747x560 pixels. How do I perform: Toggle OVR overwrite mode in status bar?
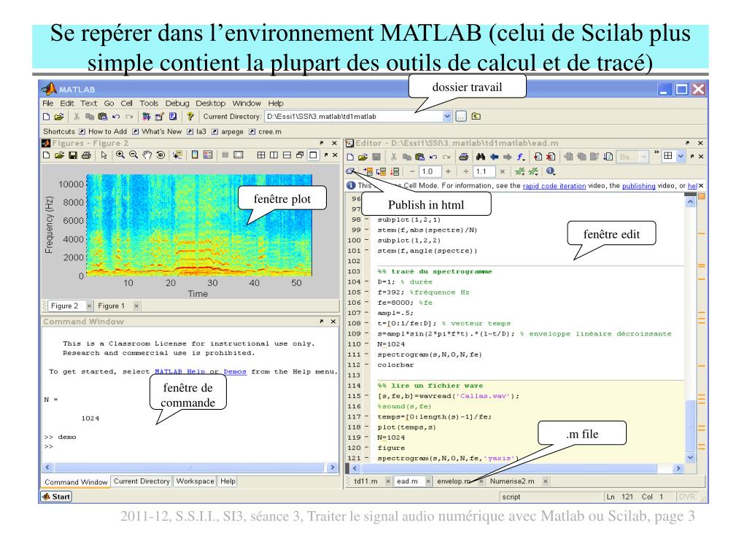click(687, 497)
